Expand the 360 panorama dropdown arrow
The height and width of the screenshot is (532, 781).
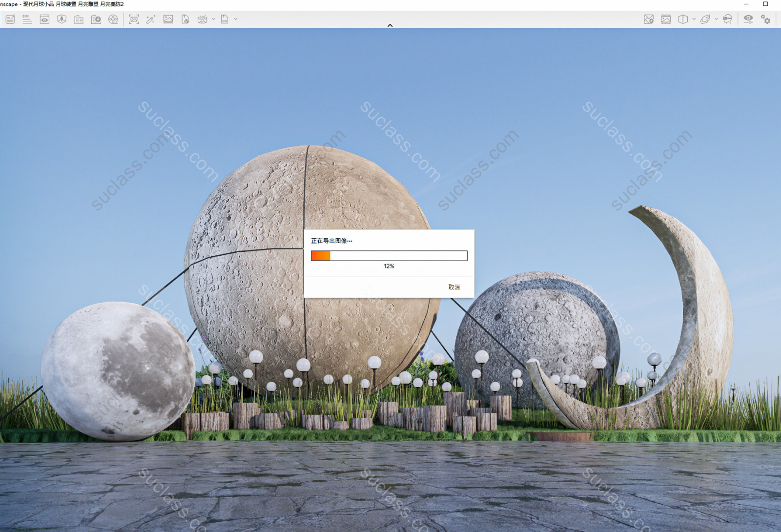coord(213,20)
